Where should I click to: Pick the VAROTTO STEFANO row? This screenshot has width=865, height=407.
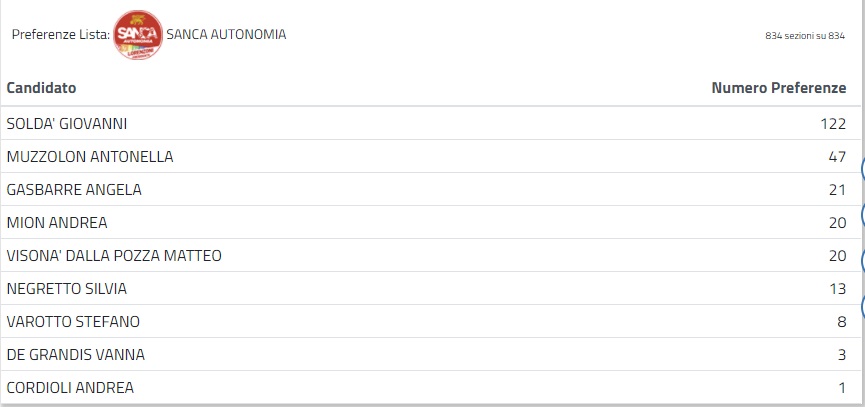pos(73,322)
